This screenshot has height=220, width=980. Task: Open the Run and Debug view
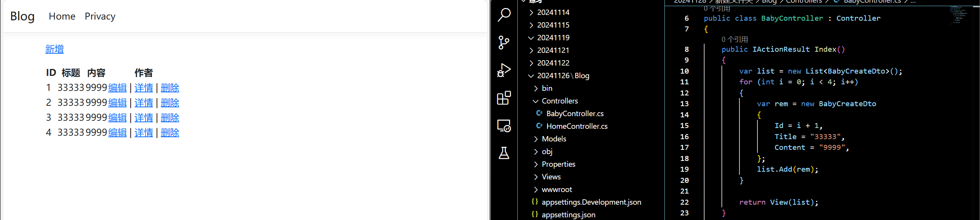pos(504,70)
